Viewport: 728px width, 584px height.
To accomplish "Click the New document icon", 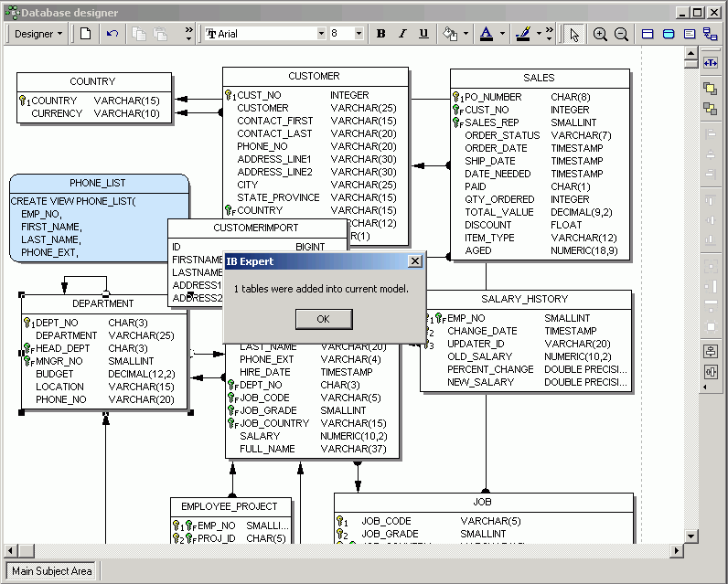I will [85, 34].
